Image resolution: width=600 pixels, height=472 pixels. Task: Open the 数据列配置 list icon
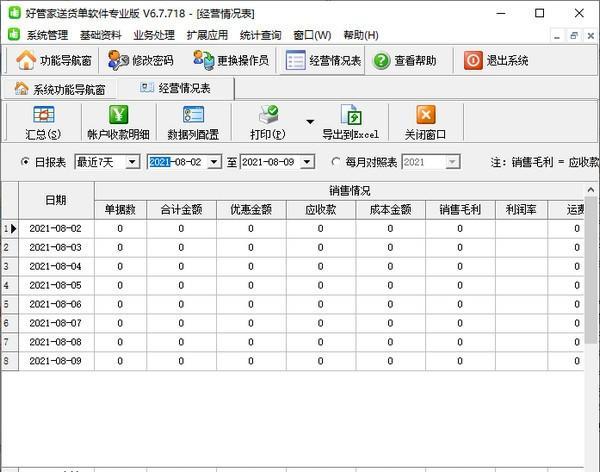point(193,115)
